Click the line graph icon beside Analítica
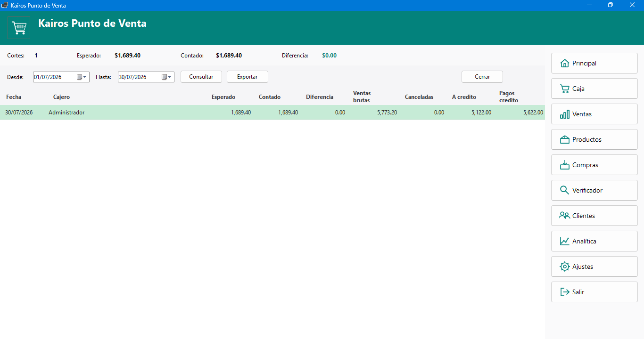The width and height of the screenshot is (644, 339). pyautogui.click(x=564, y=241)
